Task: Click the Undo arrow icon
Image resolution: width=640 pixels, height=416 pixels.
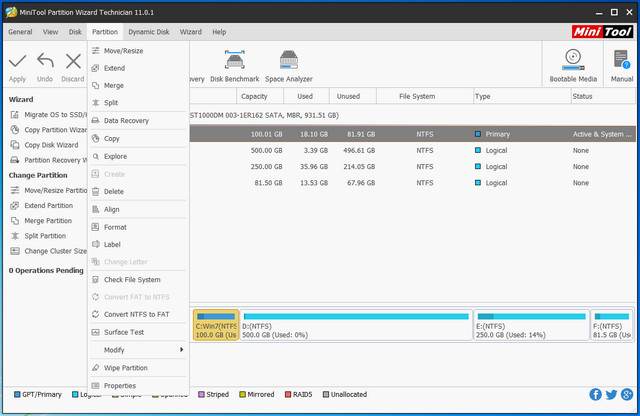Action: (x=45, y=61)
